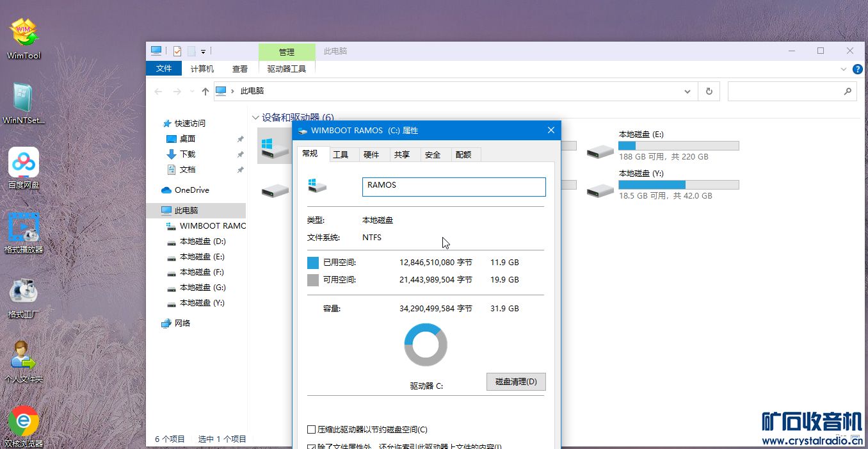Image resolution: width=868 pixels, height=449 pixels.
Task: Open the WinNTSetup desktop icon
Action: tap(24, 104)
